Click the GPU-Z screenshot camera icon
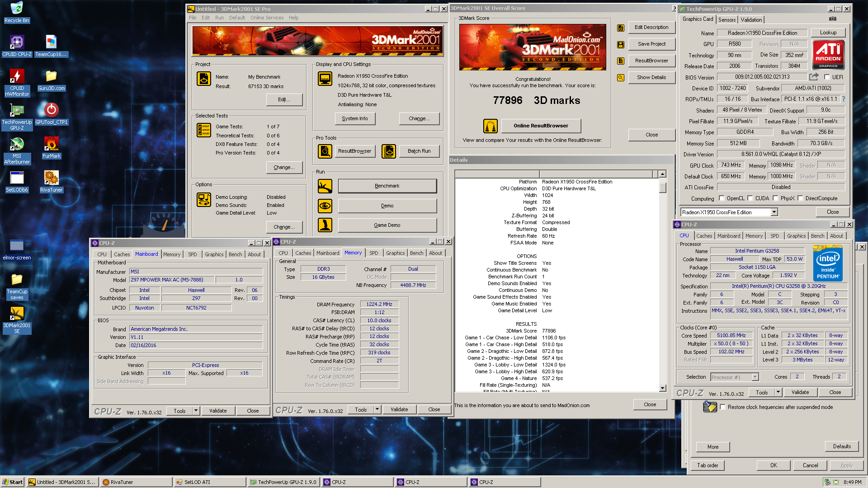 [x=833, y=19]
